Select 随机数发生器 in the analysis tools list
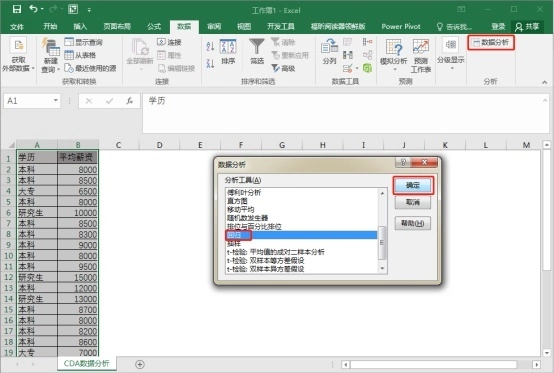The image size is (554, 373). pyautogui.click(x=247, y=218)
